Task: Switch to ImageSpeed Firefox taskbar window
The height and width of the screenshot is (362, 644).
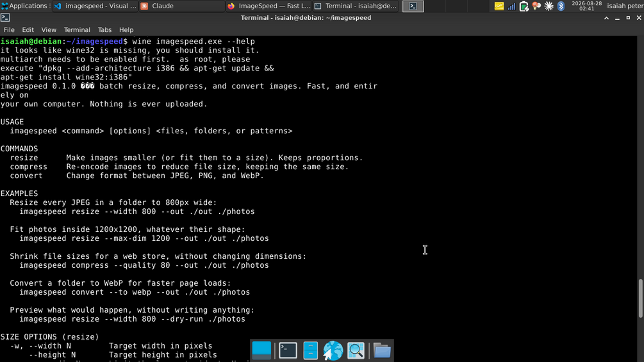Action: click(x=268, y=6)
